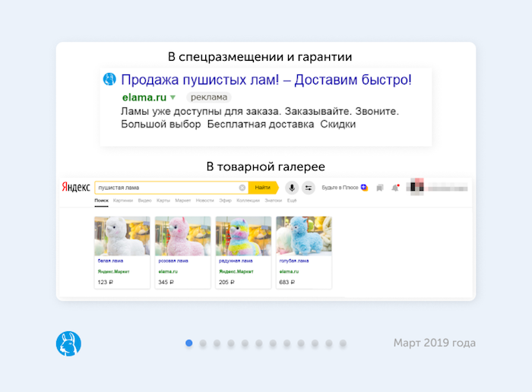Click the globe favicon beside the ad headline
Image resolution: width=532 pixels, height=392 pixels.
point(109,79)
